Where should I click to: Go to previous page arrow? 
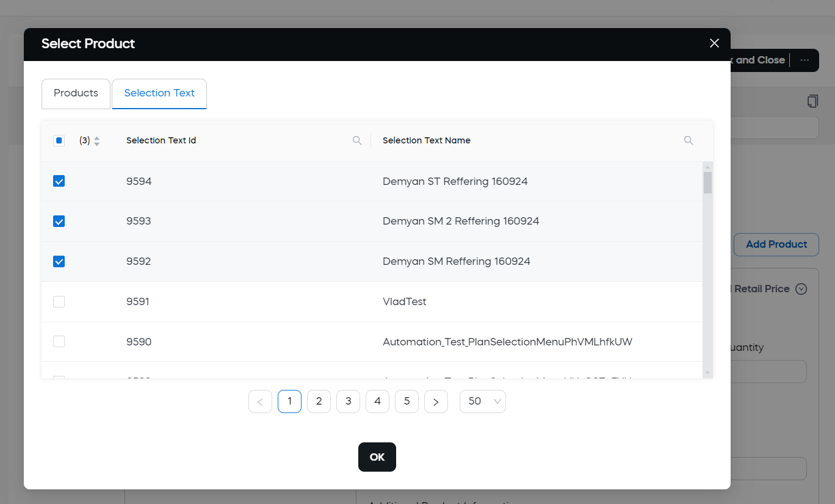(x=260, y=401)
